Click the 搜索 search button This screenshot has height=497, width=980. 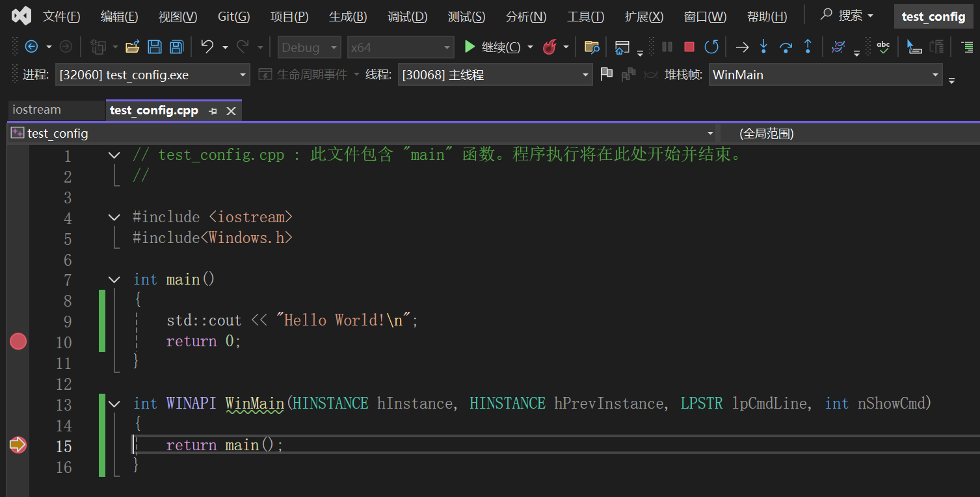coord(847,15)
